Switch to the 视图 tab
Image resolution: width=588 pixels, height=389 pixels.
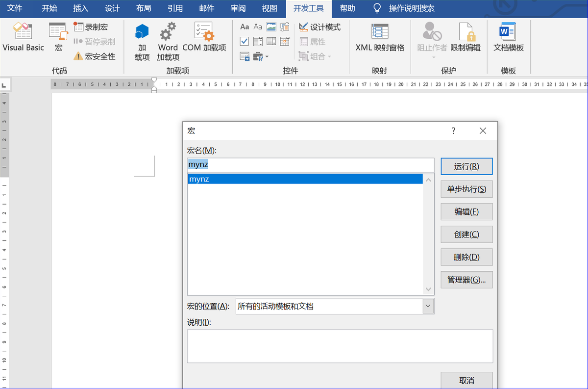coord(269,8)
